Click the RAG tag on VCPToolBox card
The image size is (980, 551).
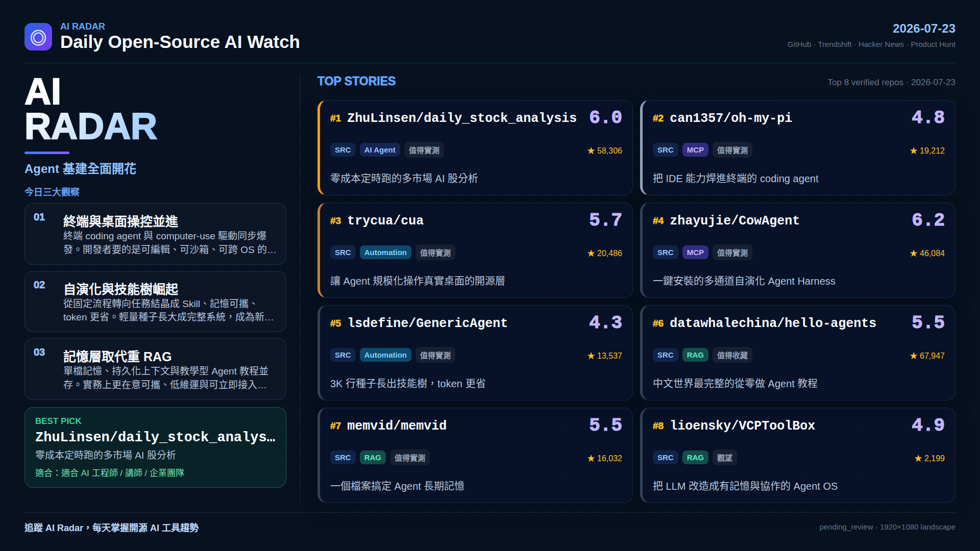(x=695, y=458)
